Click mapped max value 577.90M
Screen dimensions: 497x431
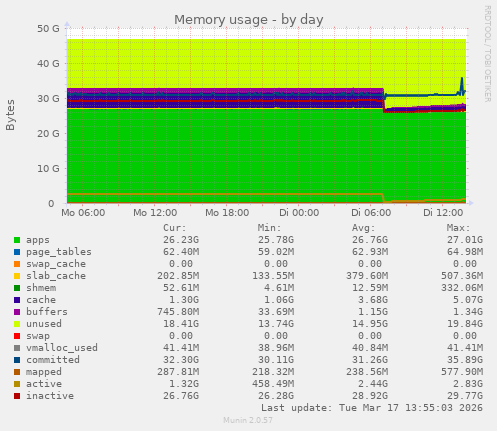(462, 372)
